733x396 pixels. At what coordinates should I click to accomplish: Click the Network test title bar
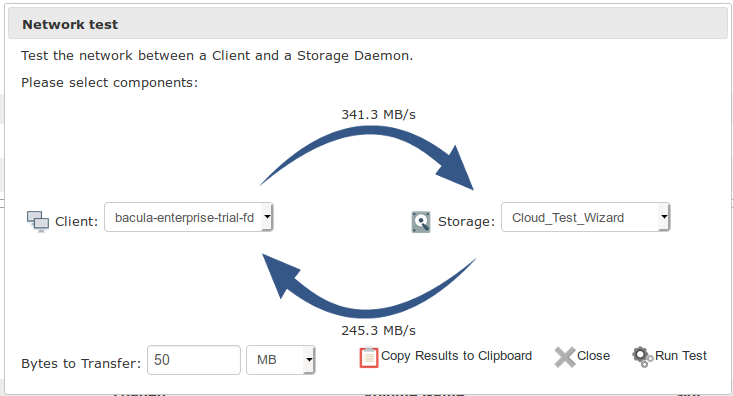pos(368,24)
